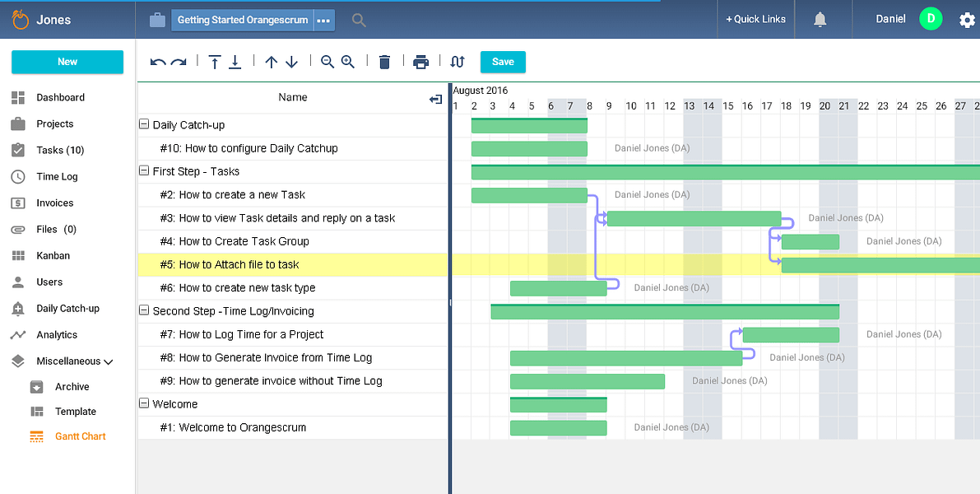The width and height of the screenshot is (980, 494).
Task: Collapse Second Step -Time Log/Invoicing group
Action: (x=144, y=310)
